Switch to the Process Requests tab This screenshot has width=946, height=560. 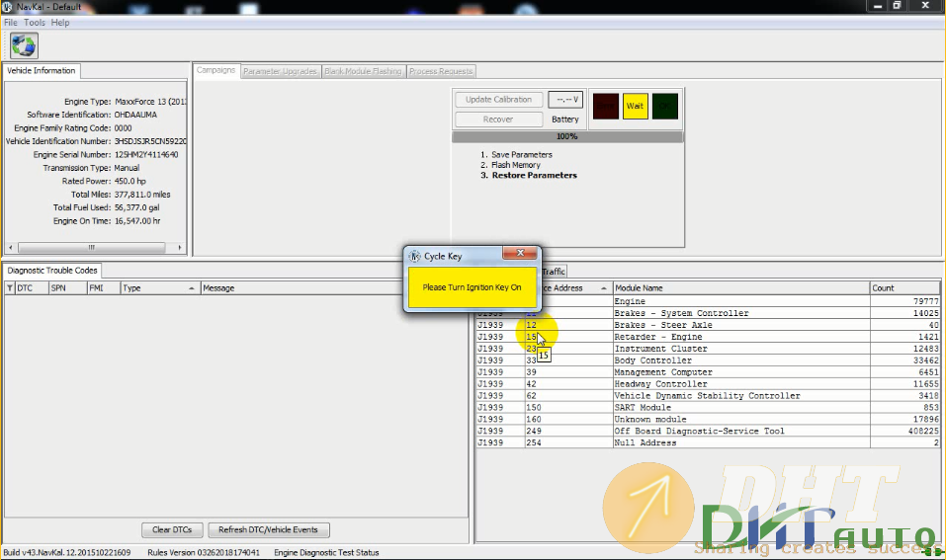click(441, 71)
